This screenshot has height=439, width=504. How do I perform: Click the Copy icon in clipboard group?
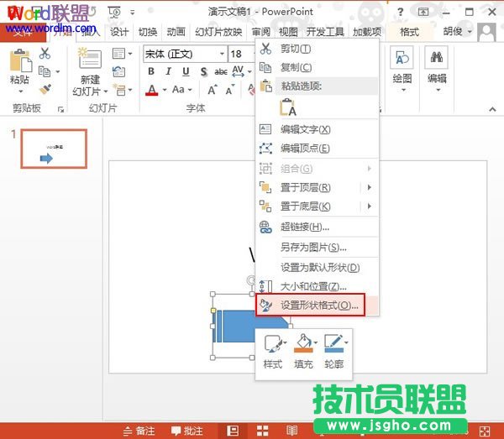[45, 71]
